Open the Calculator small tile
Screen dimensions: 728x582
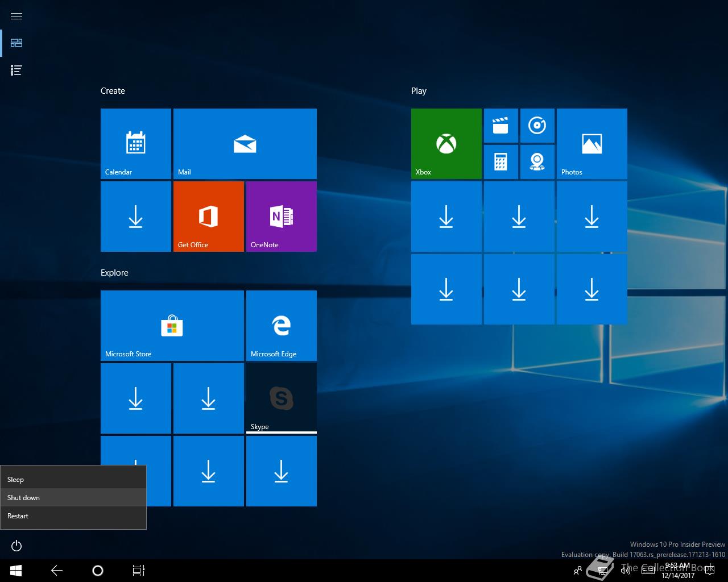[x=501, y=162]
